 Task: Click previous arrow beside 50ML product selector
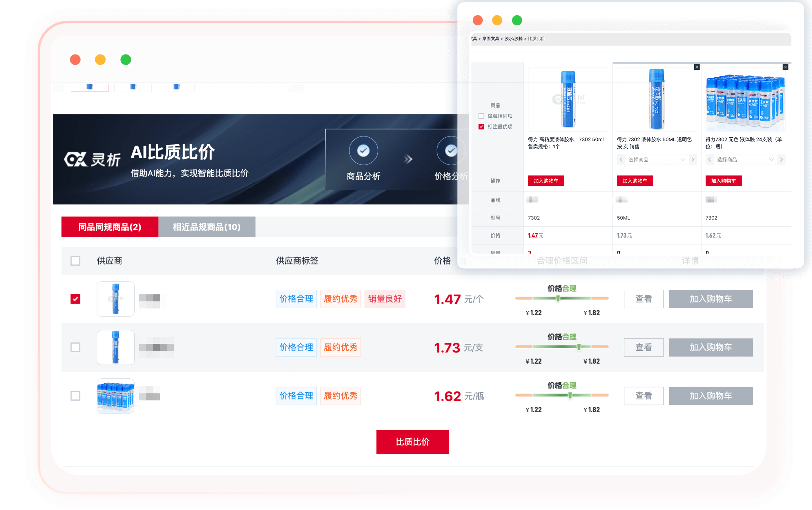tap(621, 160)
